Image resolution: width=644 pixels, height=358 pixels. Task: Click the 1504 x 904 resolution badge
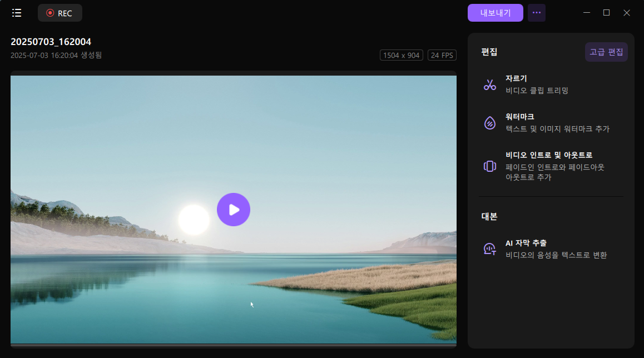[401, 56]
